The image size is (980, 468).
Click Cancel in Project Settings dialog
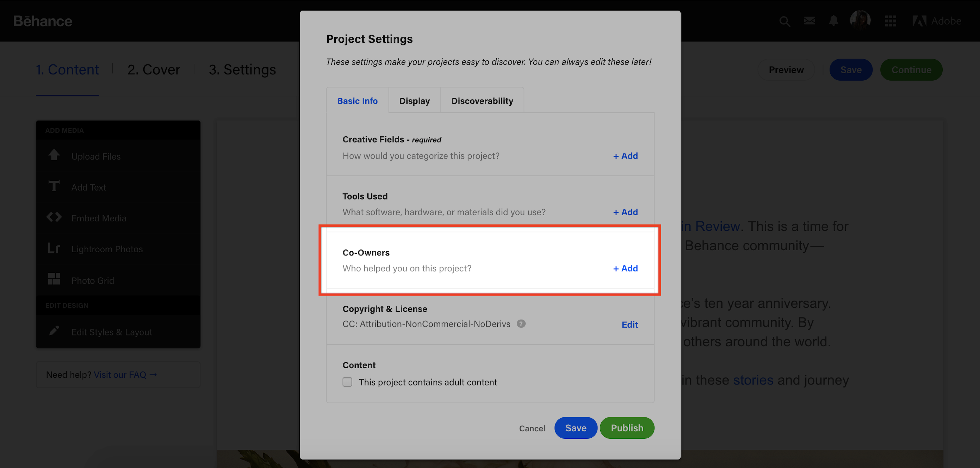point(532,429)
